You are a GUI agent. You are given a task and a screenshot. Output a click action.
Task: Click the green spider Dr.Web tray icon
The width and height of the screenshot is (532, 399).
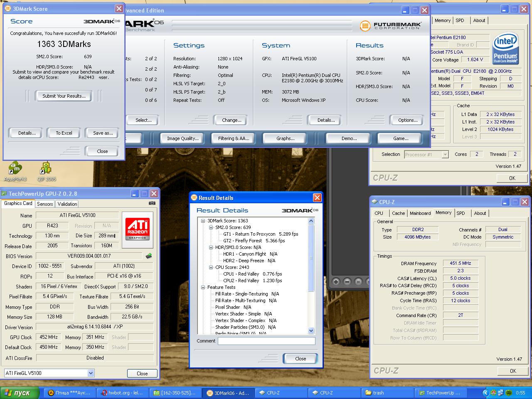(509, 393)
